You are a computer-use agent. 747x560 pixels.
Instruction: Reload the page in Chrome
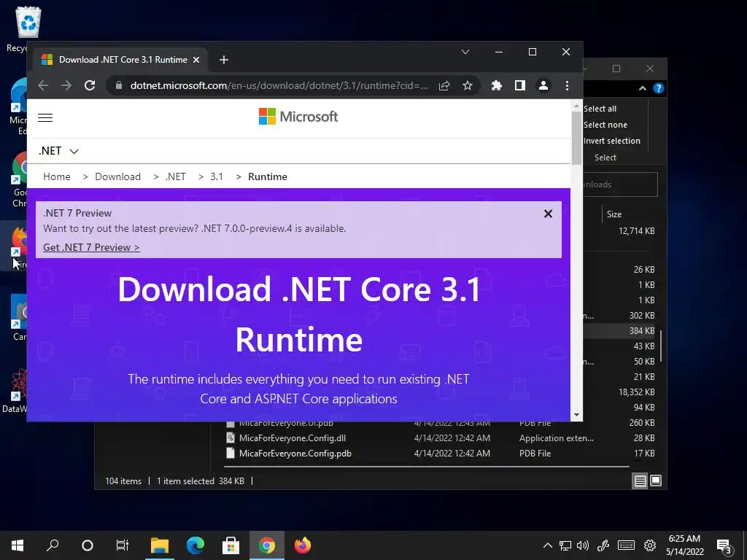pos(90,86)
